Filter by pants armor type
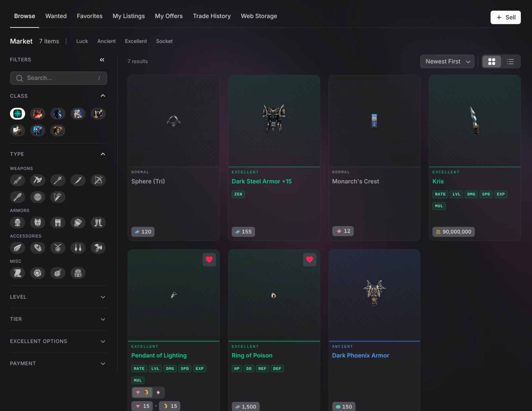 (x=58, y=222)
